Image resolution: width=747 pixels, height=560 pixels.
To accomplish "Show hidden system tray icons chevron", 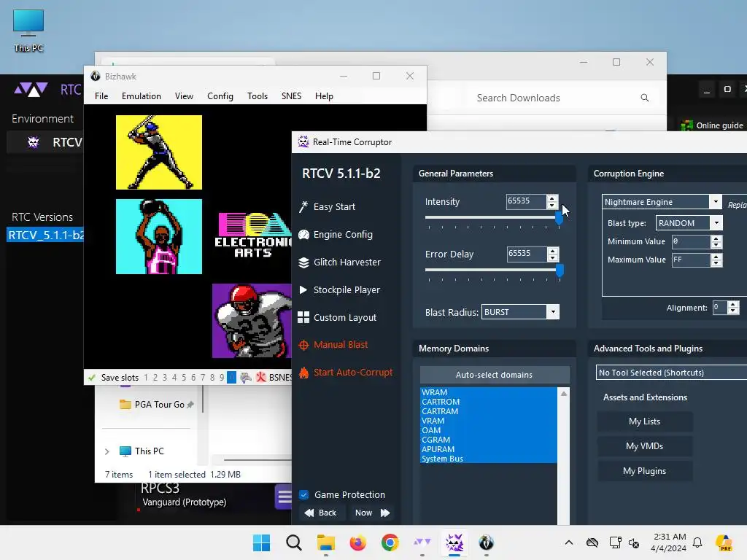I will [x=569, y=542].
